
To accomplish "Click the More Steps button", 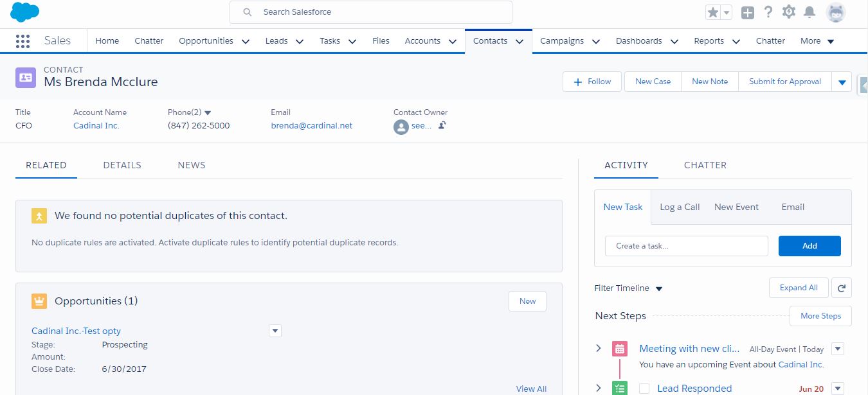I will click(x=820, y=316).
